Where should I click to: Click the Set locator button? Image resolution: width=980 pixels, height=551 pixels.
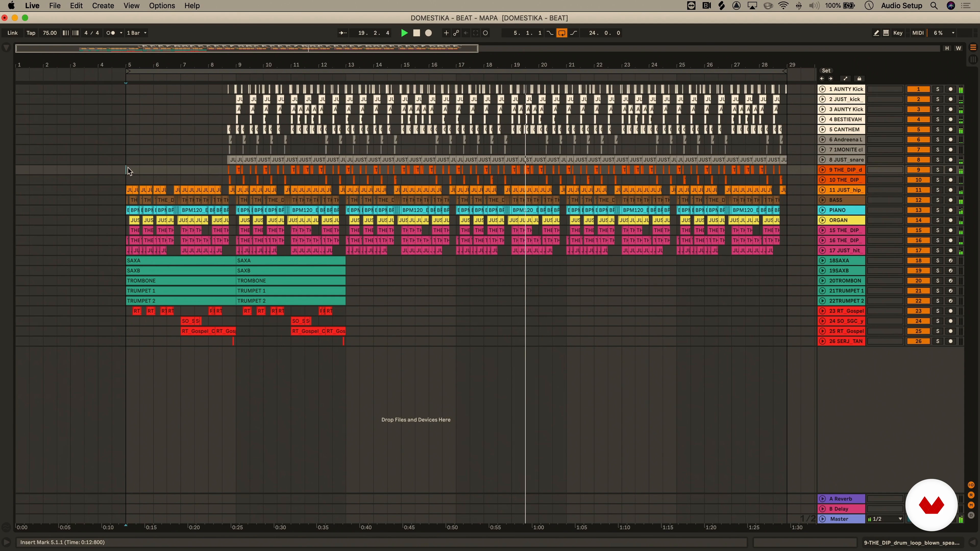(x=826, y=71)
